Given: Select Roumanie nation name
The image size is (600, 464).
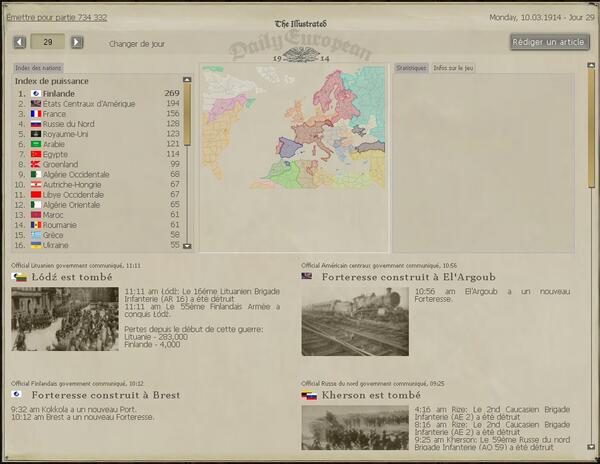Looking at the screenshot, I should click(x=60, y=225).
